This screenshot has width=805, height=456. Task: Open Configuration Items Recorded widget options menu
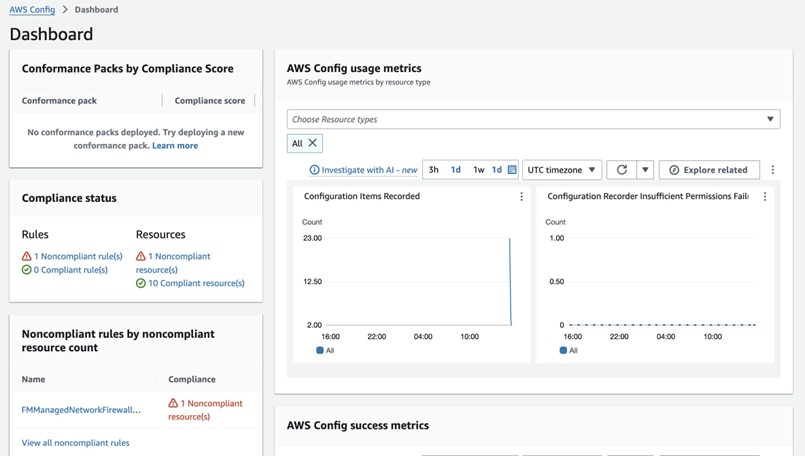521,197
